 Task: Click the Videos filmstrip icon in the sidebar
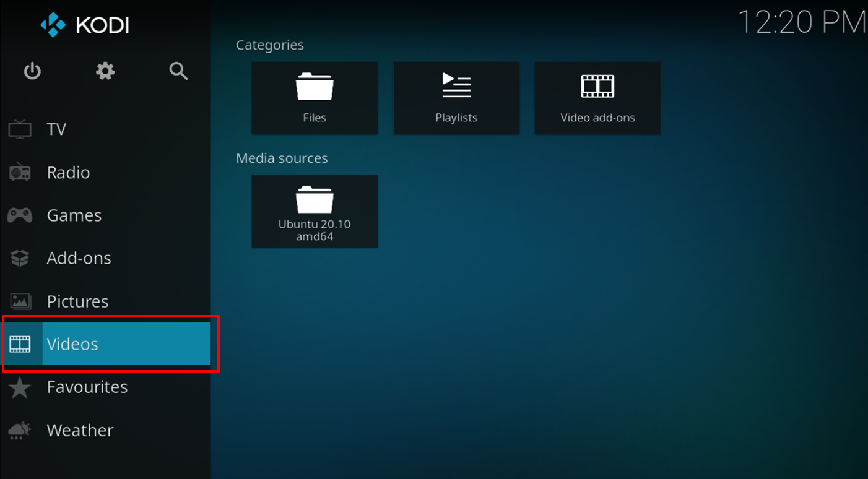coord(20,344)
